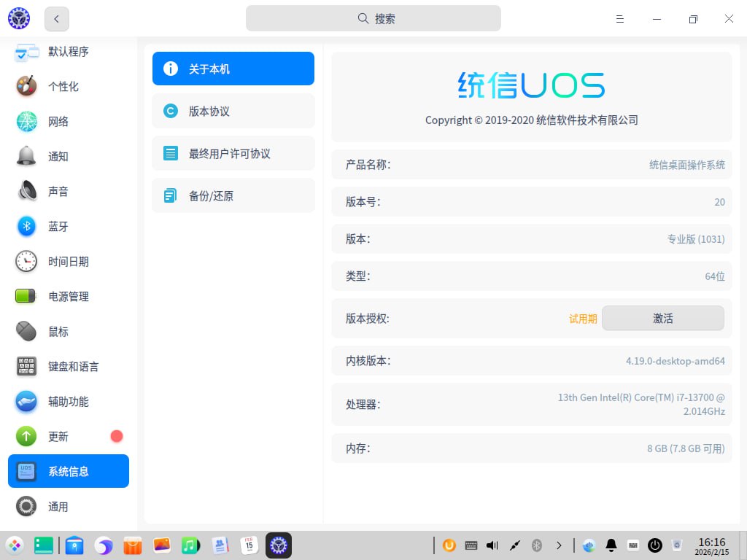The width and height of the screenshot is (747, 560).
Task: Click the taskbar volume speaker icon
Action: tap(492, 545)
